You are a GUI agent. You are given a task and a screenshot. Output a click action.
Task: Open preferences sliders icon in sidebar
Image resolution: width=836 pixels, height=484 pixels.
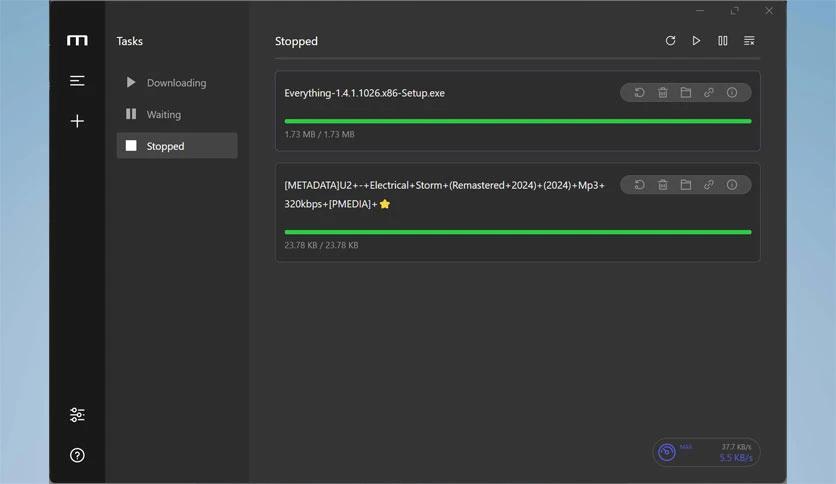pos(77,415)
